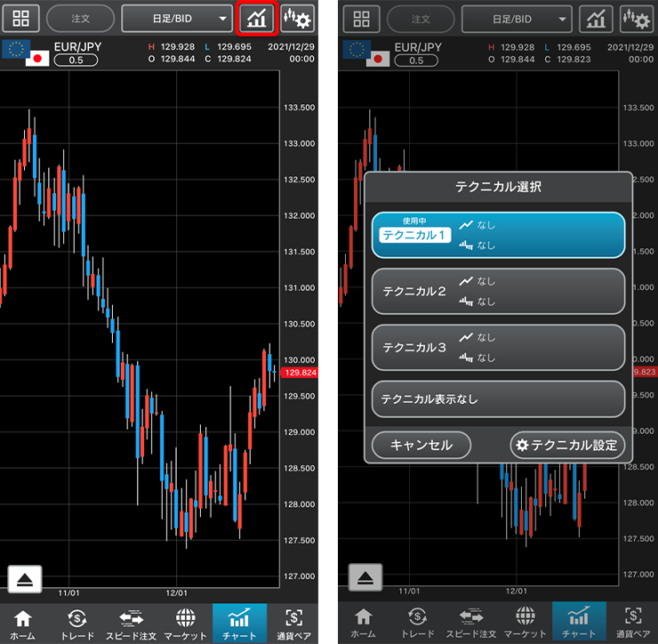
Task: Tap the red-outlined technical indicator chart icon
Action: [x=259, y=18]
